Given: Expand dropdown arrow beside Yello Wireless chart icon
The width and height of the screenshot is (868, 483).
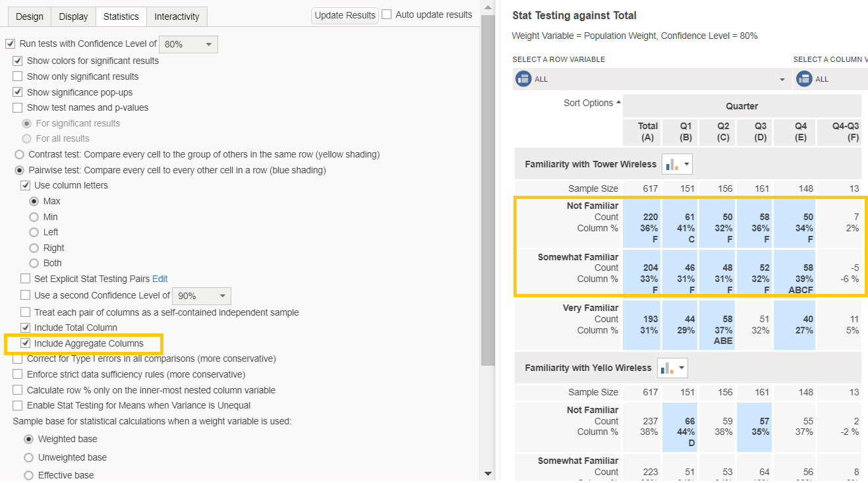Looking at the screenshot, I should pyautogui.click(x=681, y=368).
